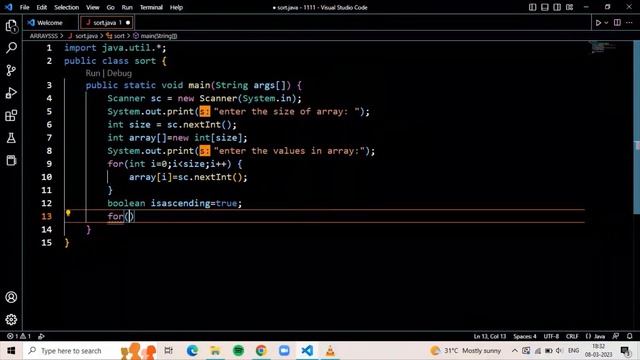Viewport: 640px width, 360px height.
Task: Open Customize Layout options
Action: pos(569,7)
